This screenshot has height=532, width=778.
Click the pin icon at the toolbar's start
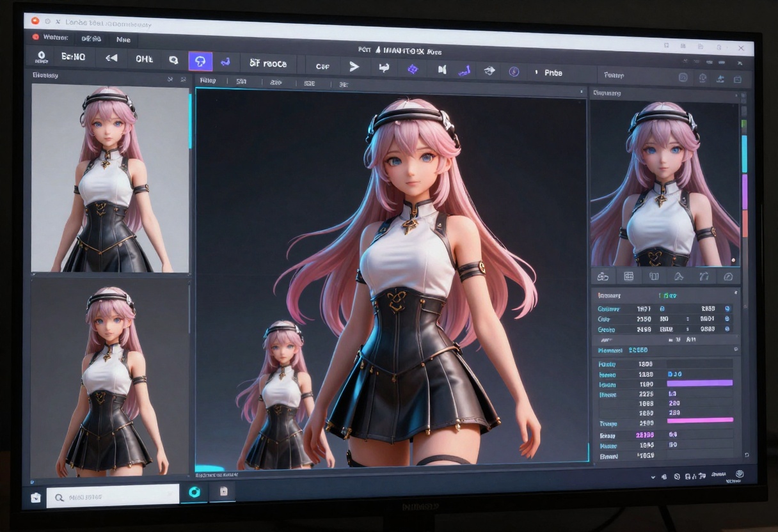[x=42, y=56]
